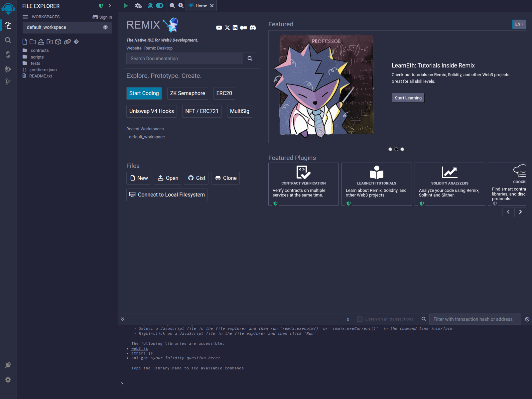Open the Remix YouTube channel icon

click(x=219, y=28)
